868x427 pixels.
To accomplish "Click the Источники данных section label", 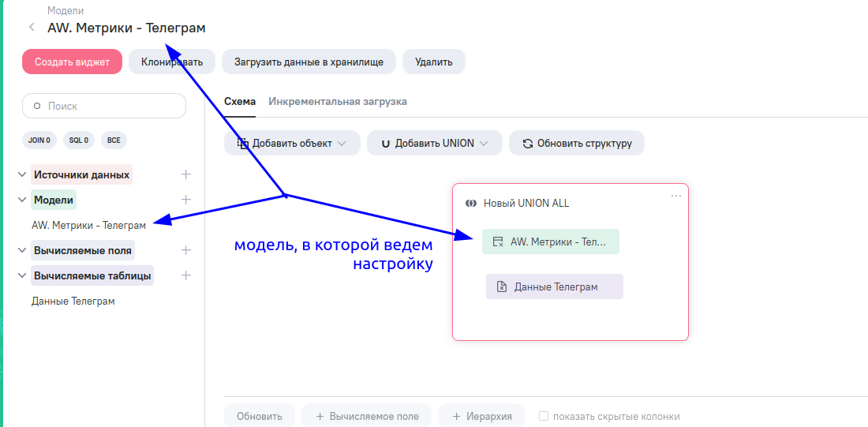I will tap(82, 174).
